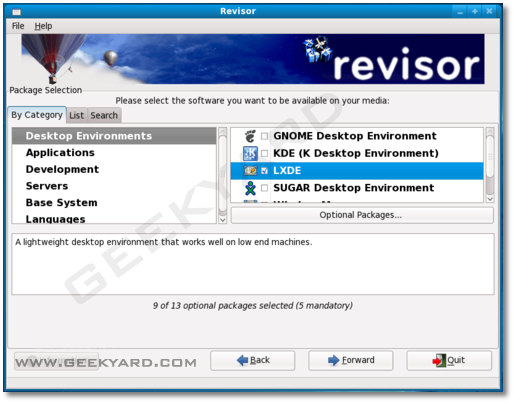Select SUGAR Desktop Environment row text

(x=354, y=188)
